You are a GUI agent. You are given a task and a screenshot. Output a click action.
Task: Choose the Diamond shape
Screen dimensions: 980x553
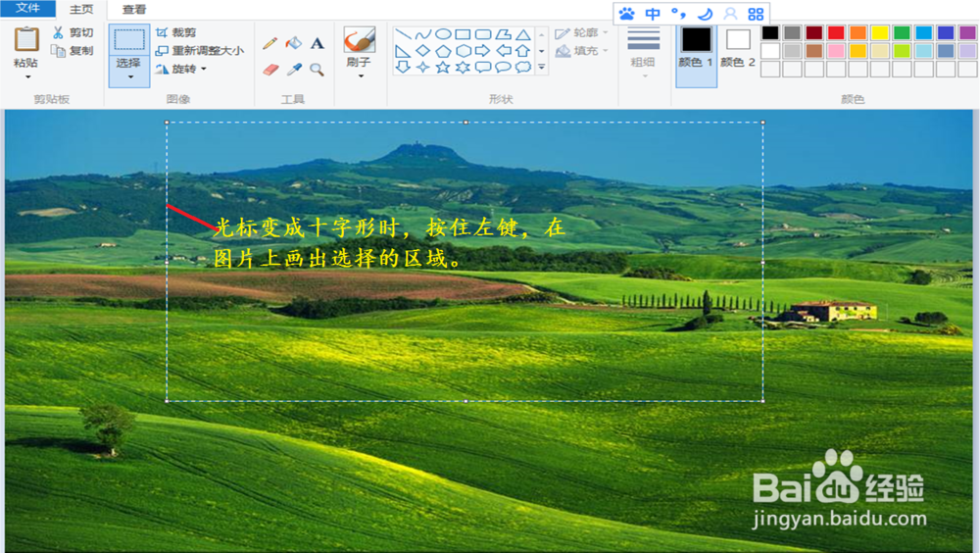[423, 51]
